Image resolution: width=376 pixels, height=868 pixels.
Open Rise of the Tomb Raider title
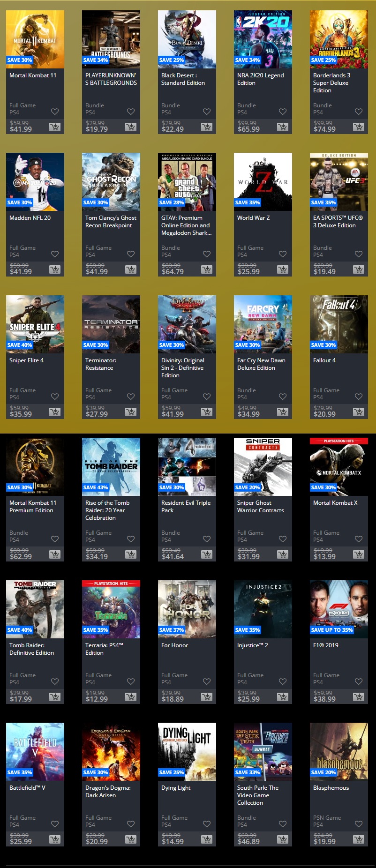(x=107, y=510)
